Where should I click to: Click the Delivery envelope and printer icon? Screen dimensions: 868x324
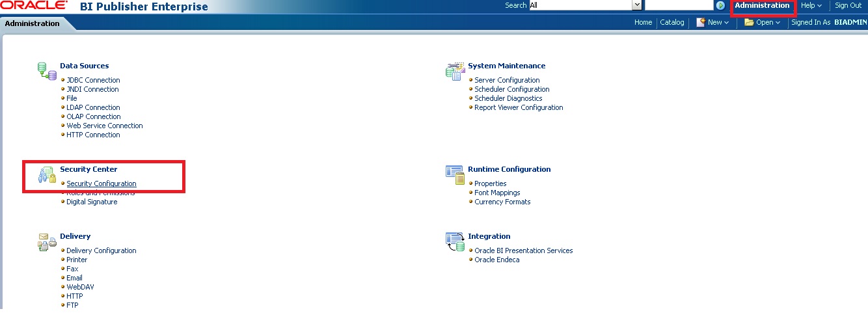[x=47, y=241]
